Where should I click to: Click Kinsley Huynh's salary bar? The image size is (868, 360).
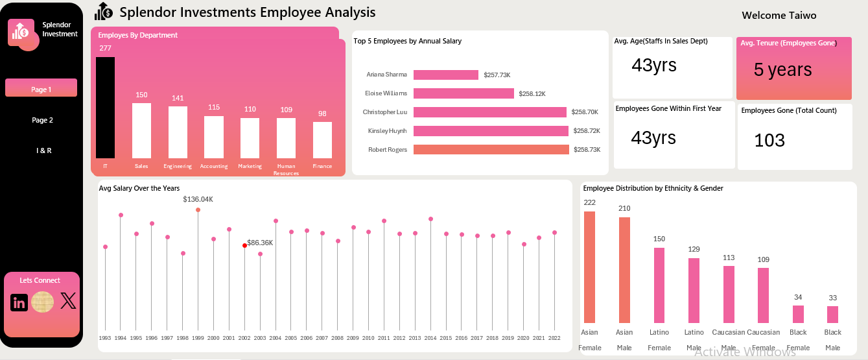tap(491, 131)
